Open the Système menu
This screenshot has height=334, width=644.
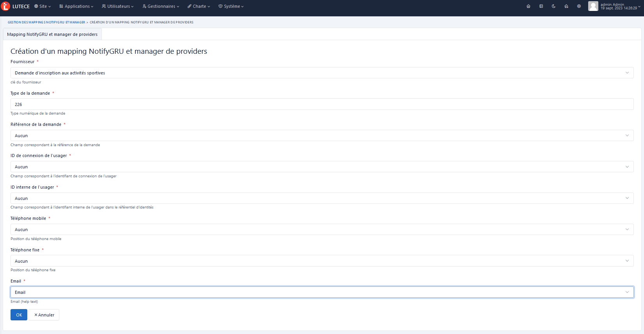231,6
